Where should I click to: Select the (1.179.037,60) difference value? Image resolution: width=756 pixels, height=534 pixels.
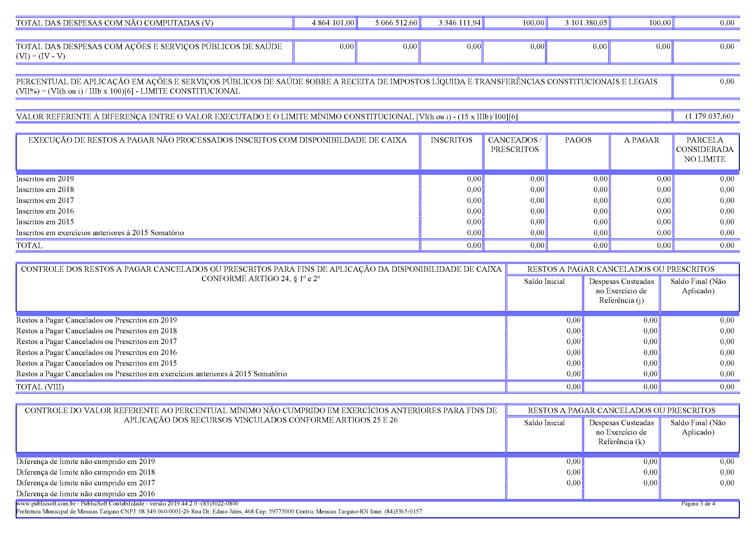click(x=709, y=116)
